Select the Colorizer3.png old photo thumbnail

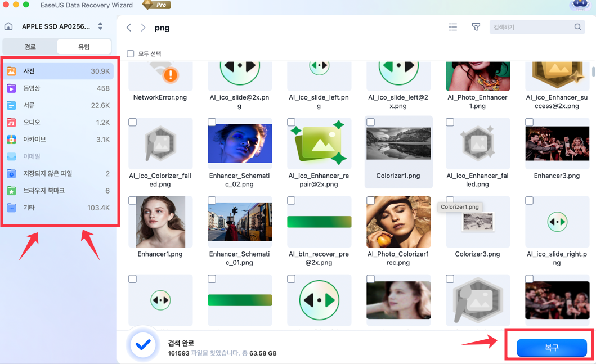tap(478, 222)
